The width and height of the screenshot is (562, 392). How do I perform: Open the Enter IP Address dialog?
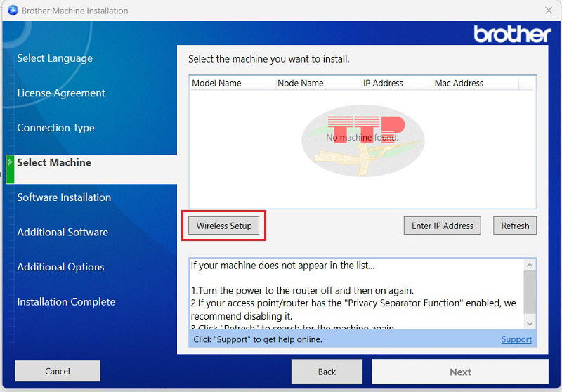pos(443,226)
